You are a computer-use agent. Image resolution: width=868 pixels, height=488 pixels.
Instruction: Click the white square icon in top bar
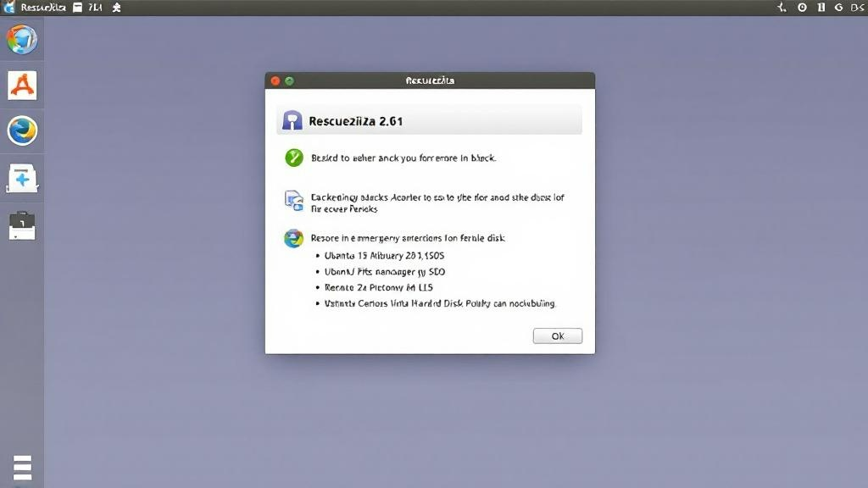(77, 8)
